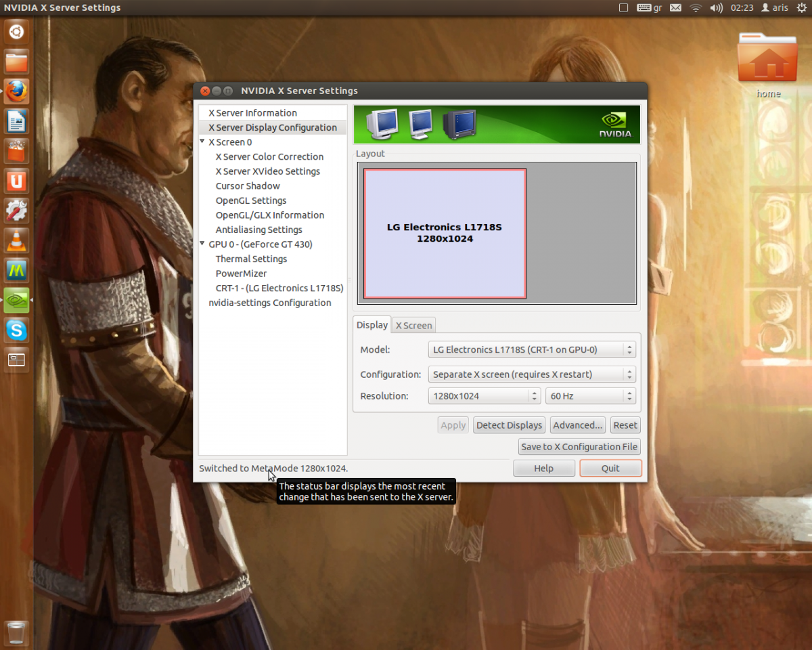812x650 pixels.
Task: Open nvidia-settings Configuration page
Action: coord(270,303)
